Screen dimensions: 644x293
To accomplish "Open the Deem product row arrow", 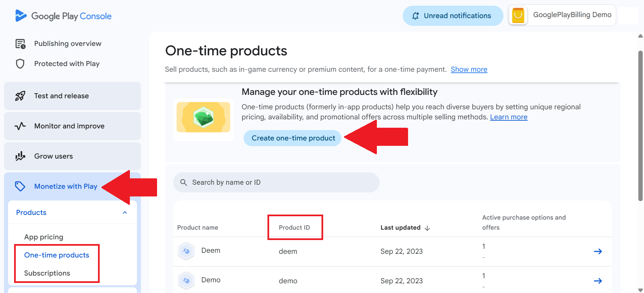I will pyautogui.click(x=598, y=251).
